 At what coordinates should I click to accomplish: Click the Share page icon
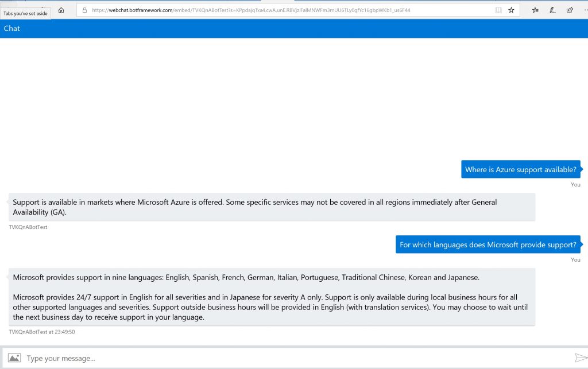570,10
